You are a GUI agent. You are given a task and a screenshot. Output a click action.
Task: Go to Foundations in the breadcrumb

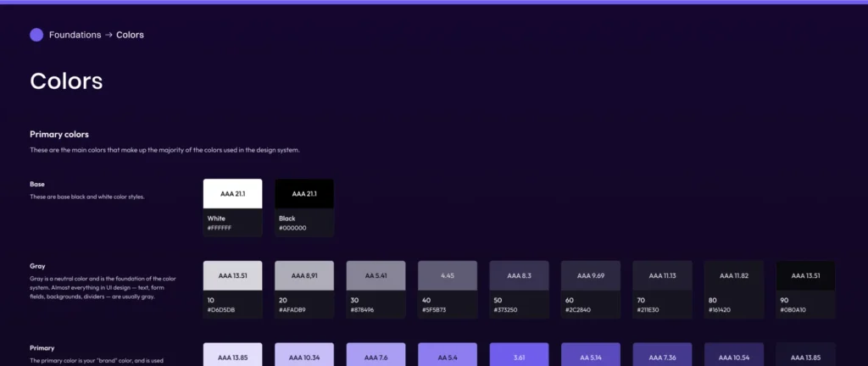click(x=75, y=35)
